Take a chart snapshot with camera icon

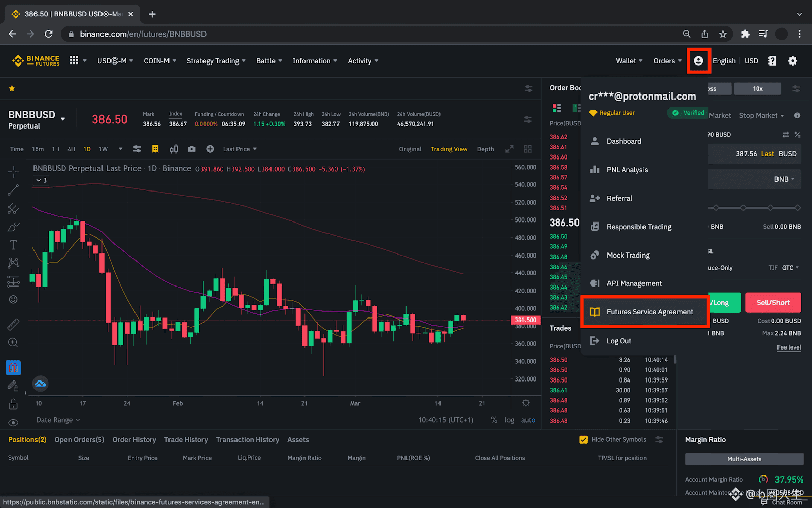pyautogui.click(x=191, y=149)
